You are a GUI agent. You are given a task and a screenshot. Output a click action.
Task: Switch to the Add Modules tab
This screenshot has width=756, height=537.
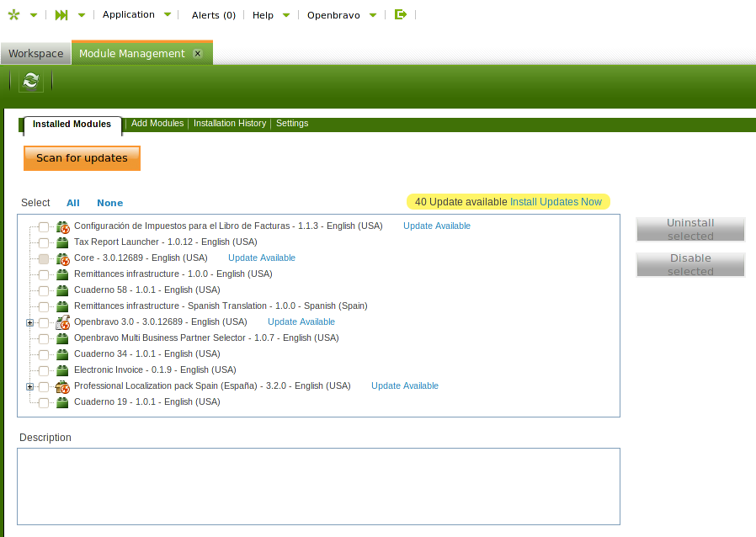pyautogui.click(x=157, y=124)
